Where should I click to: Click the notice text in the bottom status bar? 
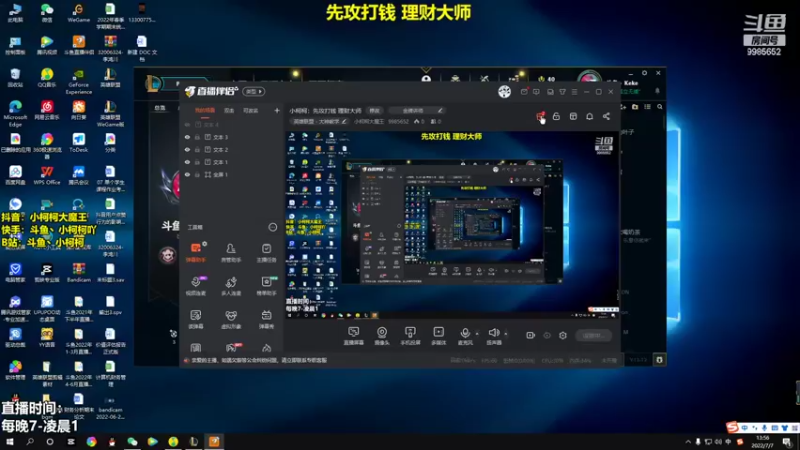click(x=259, y=360)
